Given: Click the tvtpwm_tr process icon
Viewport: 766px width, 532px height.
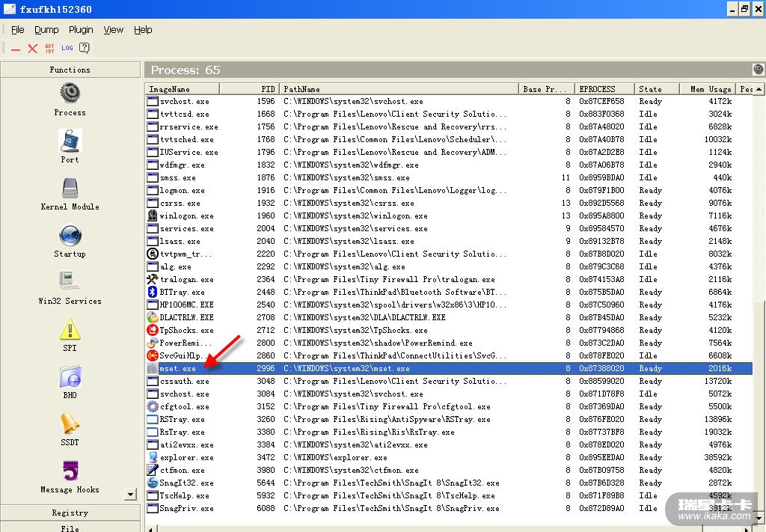Looking at the screenshot, I should point(153,254).
